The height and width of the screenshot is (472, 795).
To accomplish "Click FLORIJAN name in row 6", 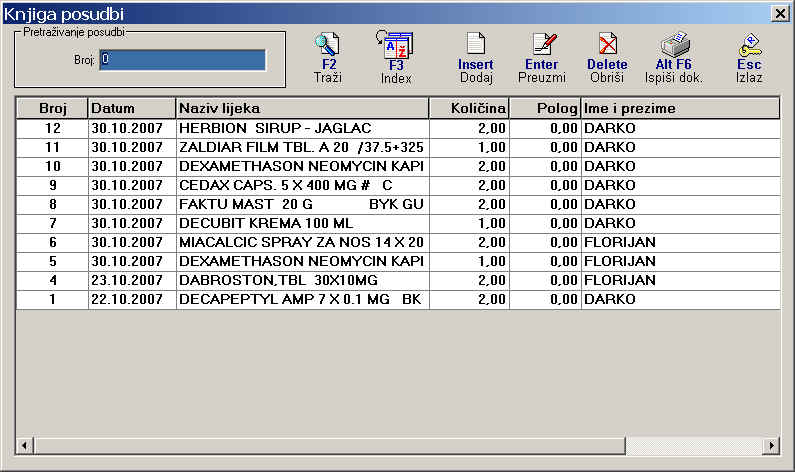I will point(620,242).
